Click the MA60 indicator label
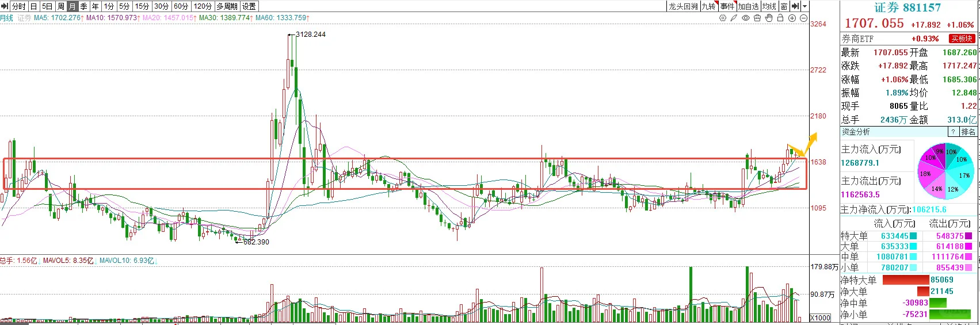The height and width of the screenshot is (325, 980). click(x=283, y=18)
